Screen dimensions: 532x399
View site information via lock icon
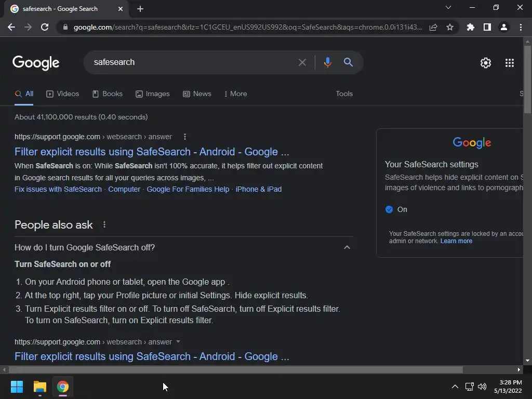[x=65, y=27]
